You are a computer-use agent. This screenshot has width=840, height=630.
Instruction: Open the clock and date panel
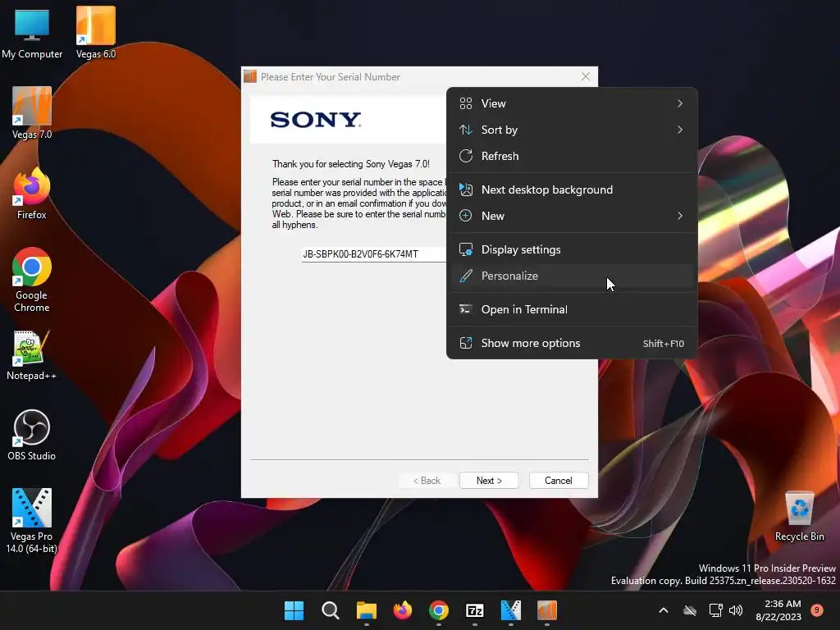778,610
